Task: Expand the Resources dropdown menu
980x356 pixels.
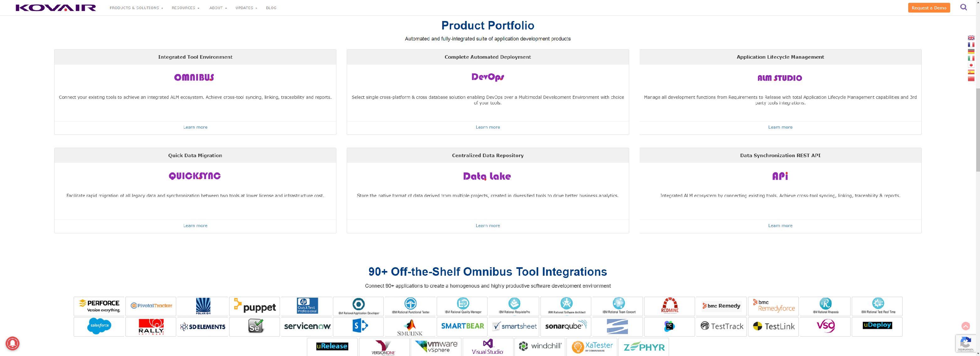Action: point(185,8)
